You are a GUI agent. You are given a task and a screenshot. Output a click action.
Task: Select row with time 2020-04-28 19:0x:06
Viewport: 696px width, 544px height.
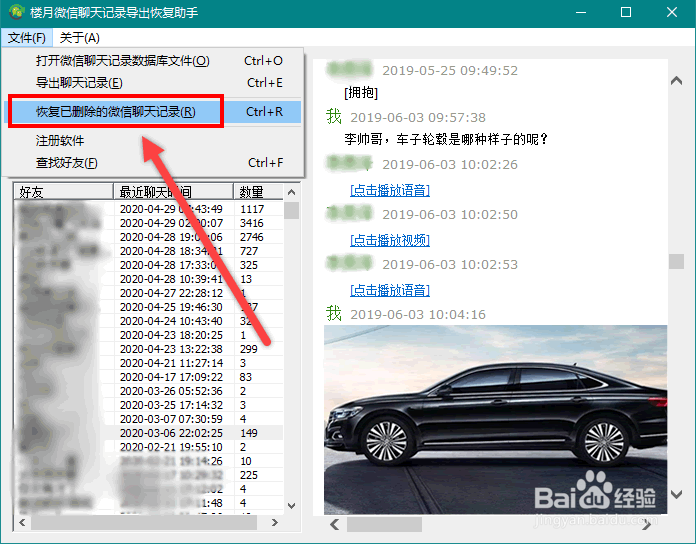tap(149, 237)
